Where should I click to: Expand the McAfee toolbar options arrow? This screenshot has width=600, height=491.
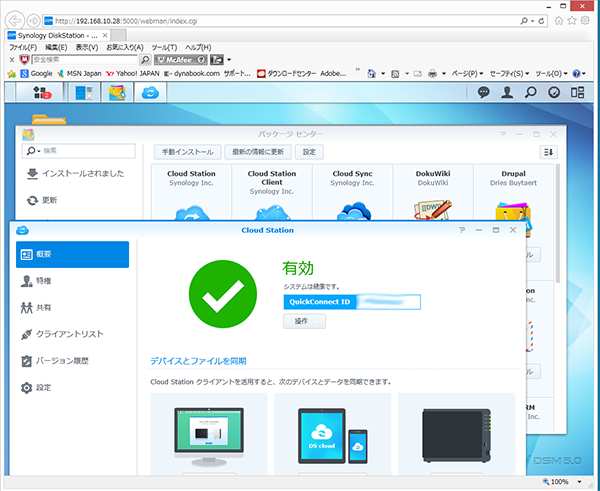[229, 60]
